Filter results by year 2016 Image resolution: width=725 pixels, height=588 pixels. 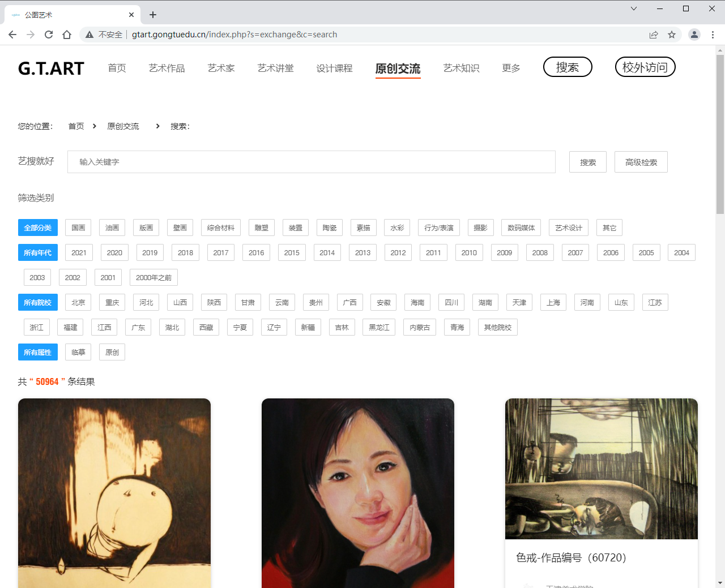click(x=257, y=252)
